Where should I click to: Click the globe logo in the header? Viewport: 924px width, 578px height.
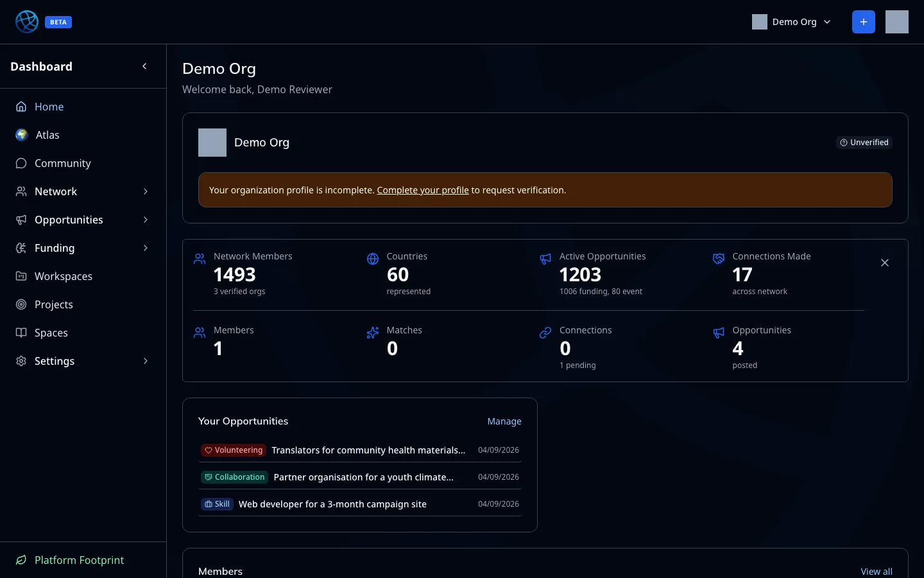[27, 22]
